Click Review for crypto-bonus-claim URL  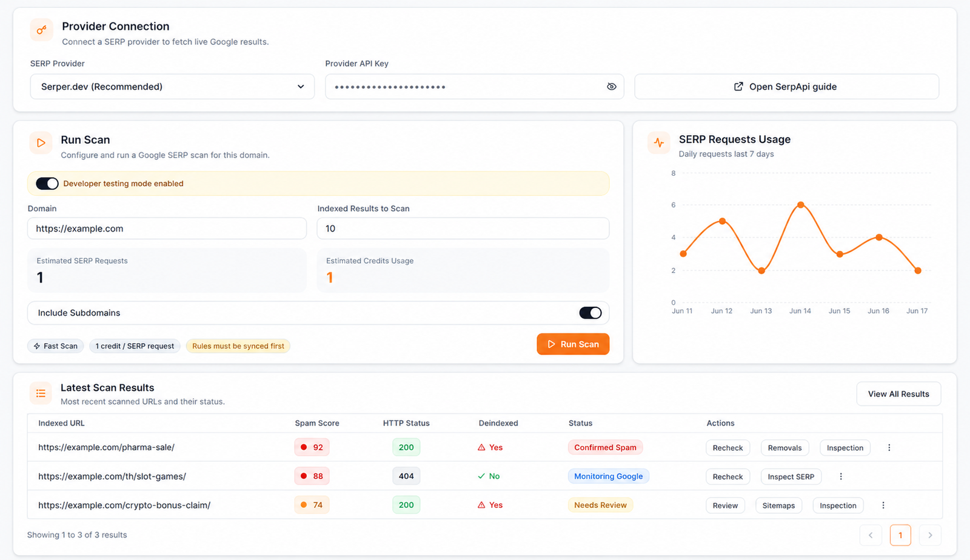click(725, 505)
